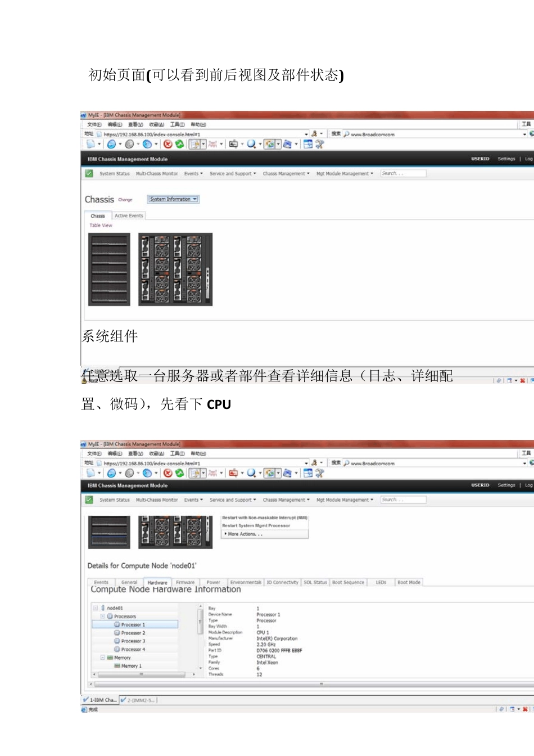The image size is (534, 756).
Task: Click Processor 2 chip icon in tree
Action: (x=117, y=633)
